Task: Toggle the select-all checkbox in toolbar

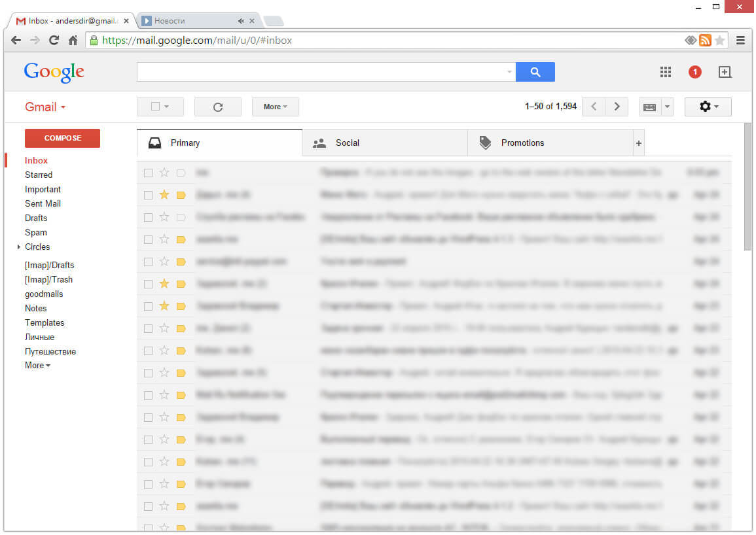Action: (156, 107)
